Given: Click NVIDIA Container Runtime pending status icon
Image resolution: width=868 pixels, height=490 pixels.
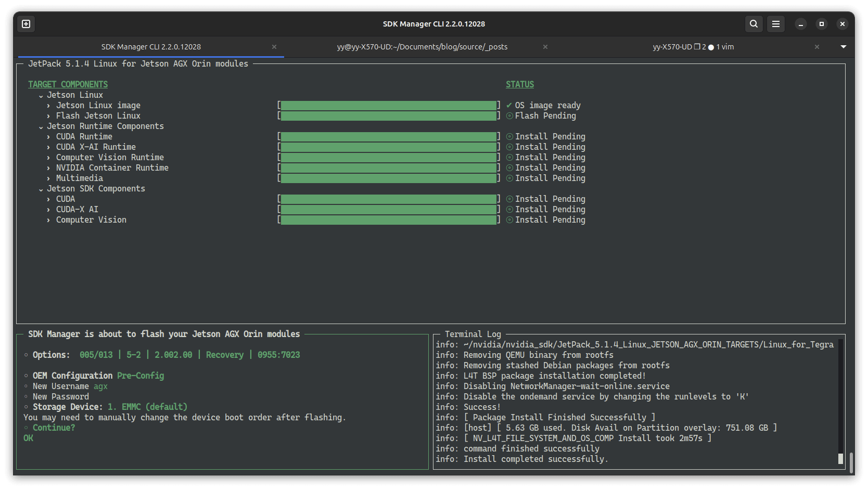Looking at the screenshot, I should point(509,167).
